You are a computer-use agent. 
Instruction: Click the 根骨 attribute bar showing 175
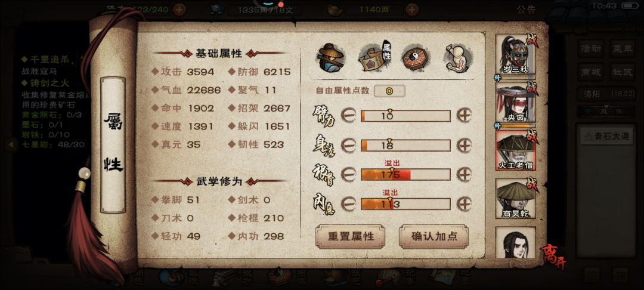click(406, 175)
